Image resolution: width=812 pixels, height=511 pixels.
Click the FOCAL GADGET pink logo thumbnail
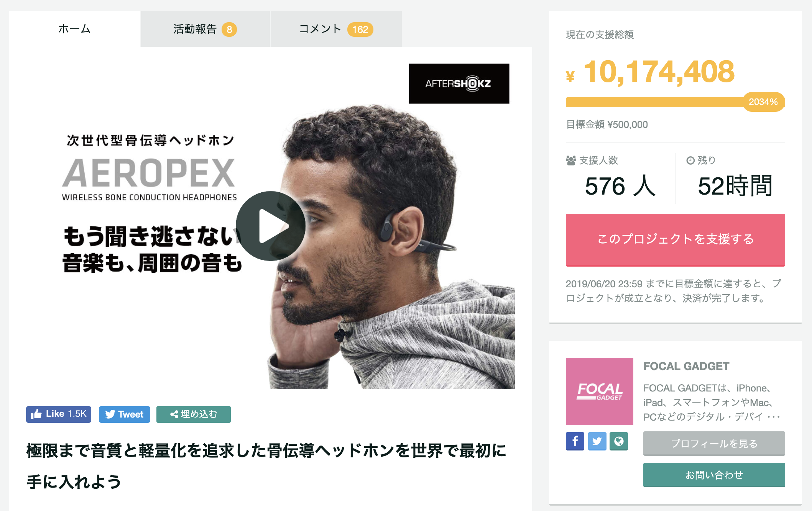coord(599,391)
